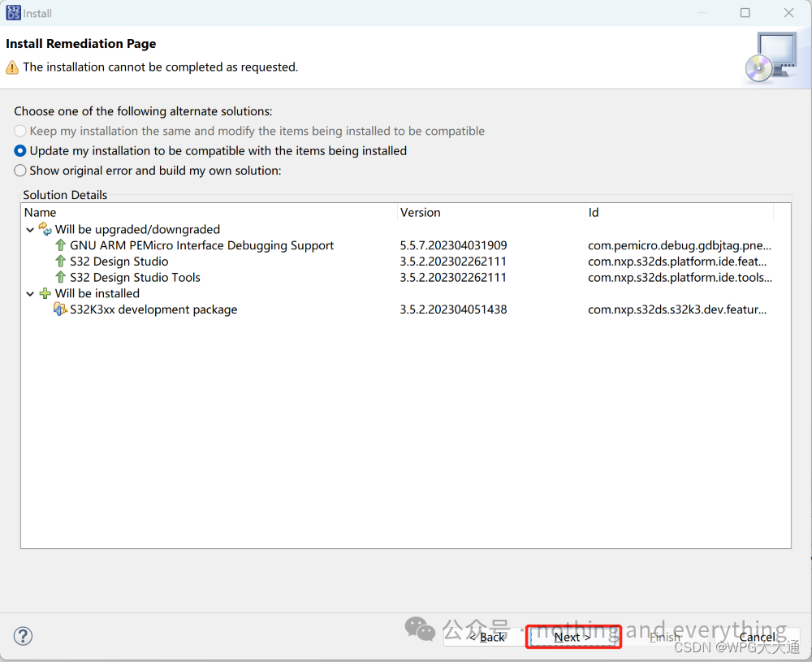Click the Version column header

[x=491, y=212]
